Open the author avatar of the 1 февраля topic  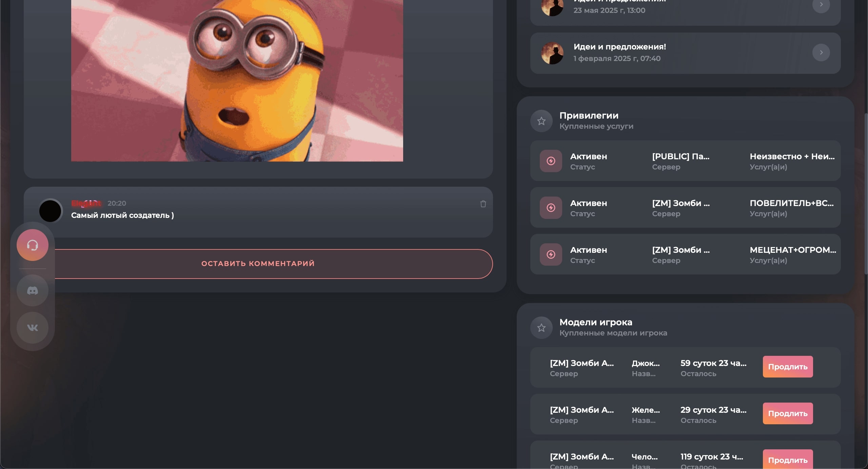[x=552, y=53]
